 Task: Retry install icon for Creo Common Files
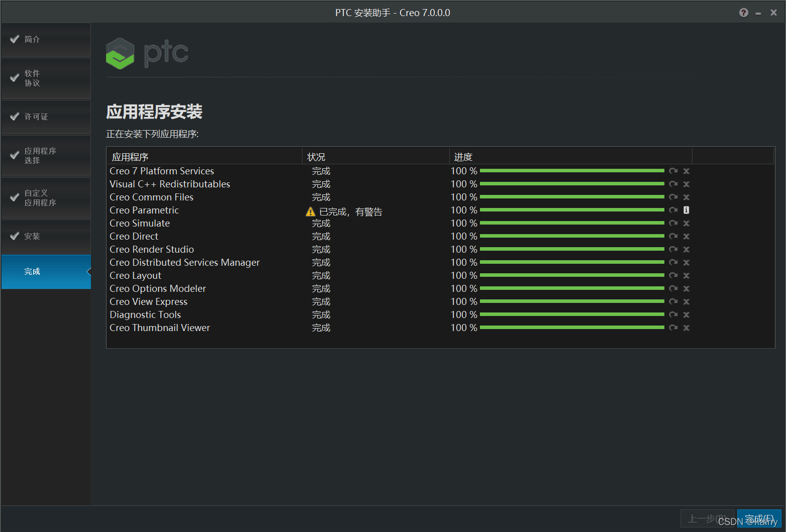673,197
